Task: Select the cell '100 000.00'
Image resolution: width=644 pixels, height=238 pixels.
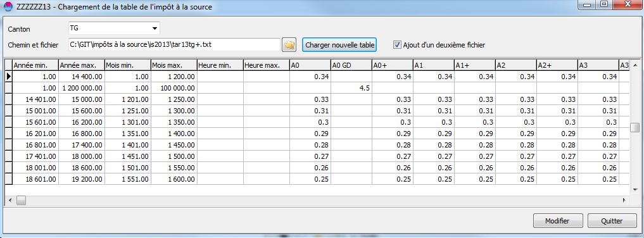Action: (174, 88)
